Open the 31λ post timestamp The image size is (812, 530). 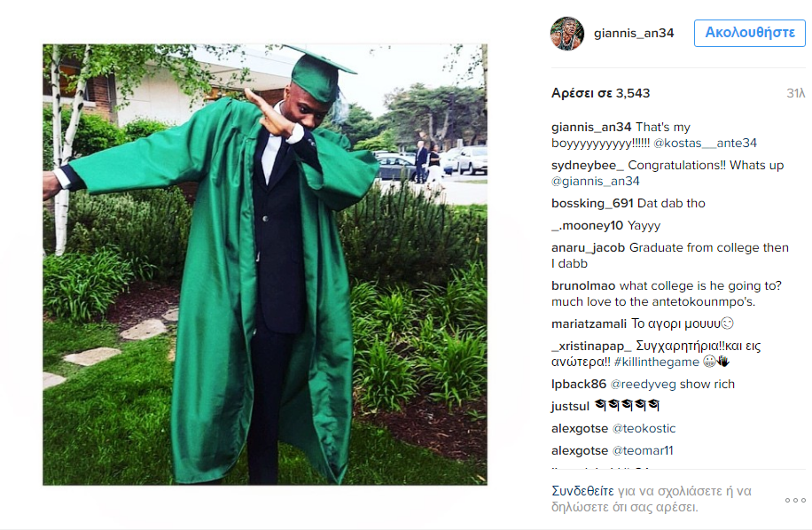point(795,94)
